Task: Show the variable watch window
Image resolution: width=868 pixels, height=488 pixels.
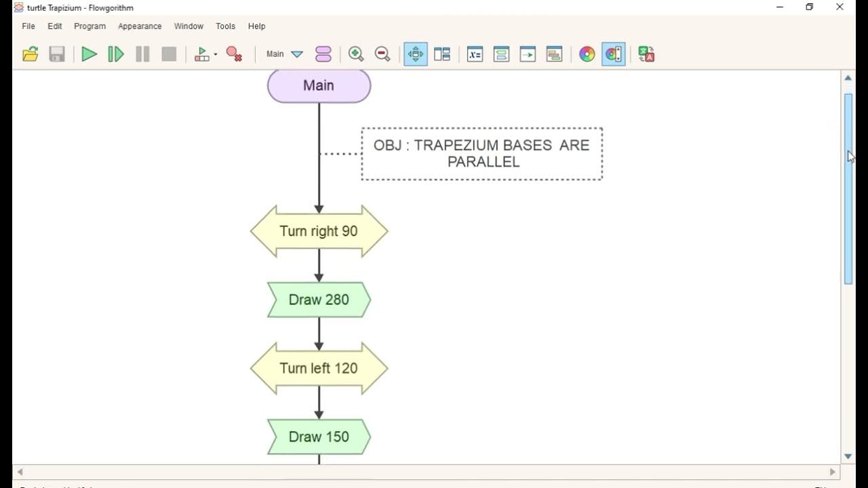Action: tap(475, 54)
